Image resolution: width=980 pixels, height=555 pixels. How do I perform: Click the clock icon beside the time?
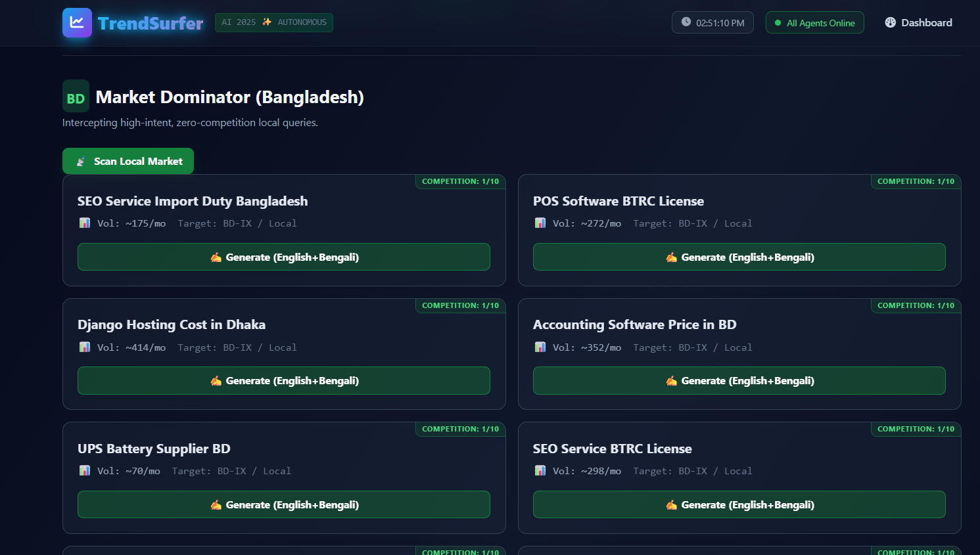[x=686, y=22]
